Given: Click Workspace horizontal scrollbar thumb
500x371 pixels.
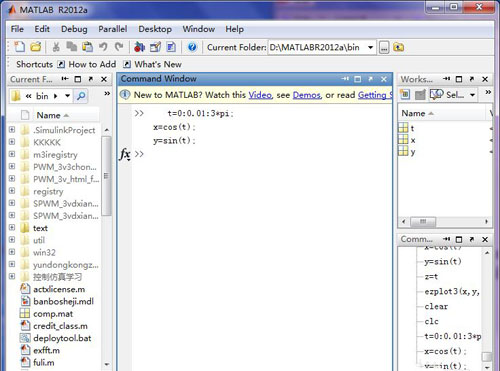Looking at the screenshot, I should [x=423, y=221].
